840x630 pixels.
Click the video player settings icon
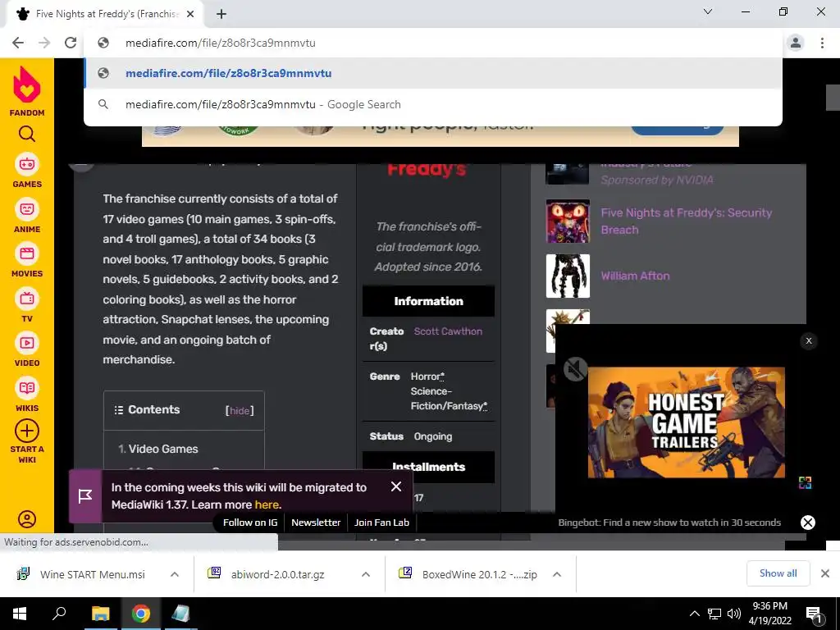[805, 482]
